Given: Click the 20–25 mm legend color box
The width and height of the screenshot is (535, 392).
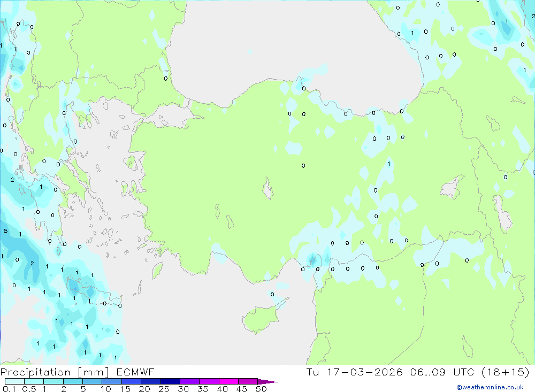Looking at the screenshot, I should 151,381.
